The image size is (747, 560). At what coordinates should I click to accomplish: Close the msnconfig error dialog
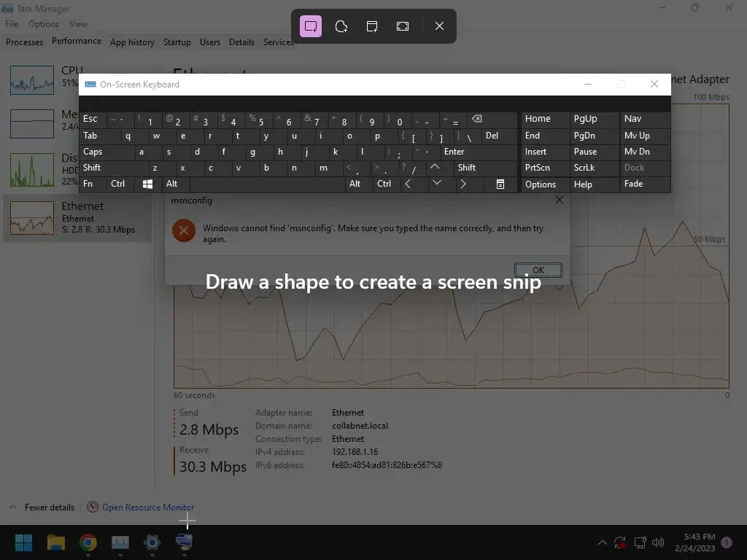560,200
